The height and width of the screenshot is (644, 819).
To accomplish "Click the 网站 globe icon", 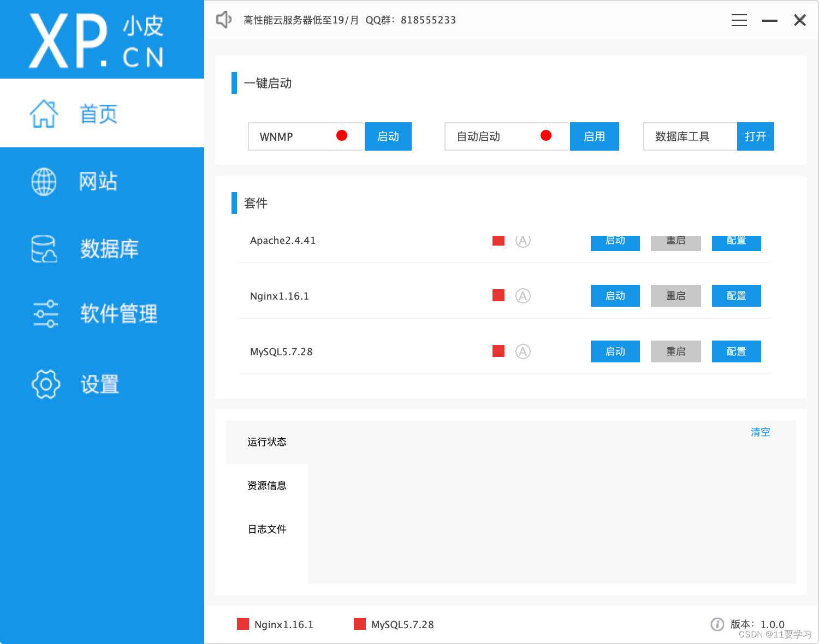I will coord(44,182).
